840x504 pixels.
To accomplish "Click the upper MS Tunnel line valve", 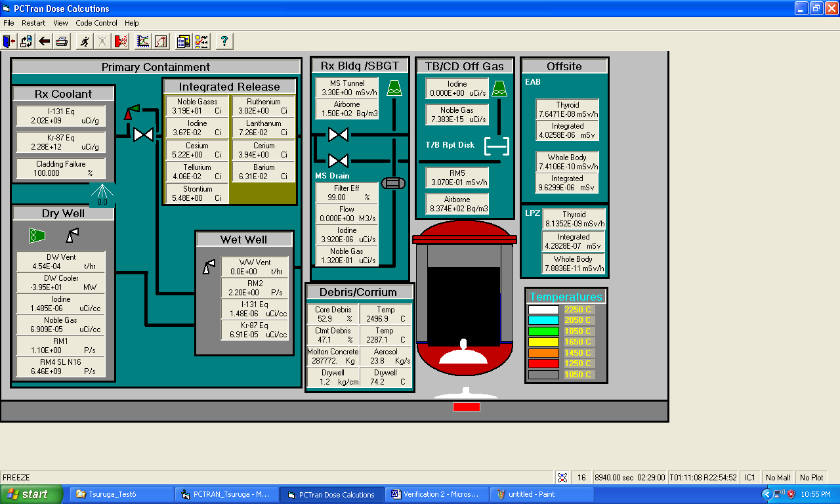I will [x=338, y=135].
